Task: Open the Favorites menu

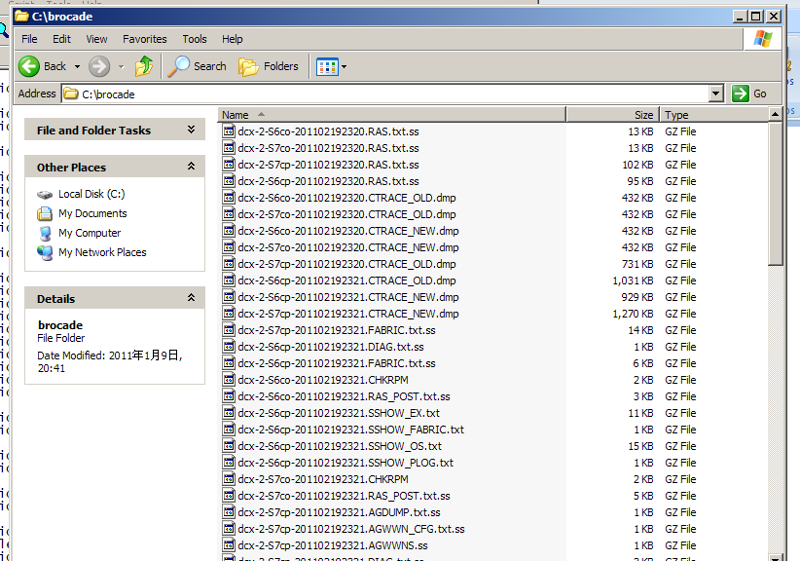Action: pyautogui.click(x=145, y=39)
